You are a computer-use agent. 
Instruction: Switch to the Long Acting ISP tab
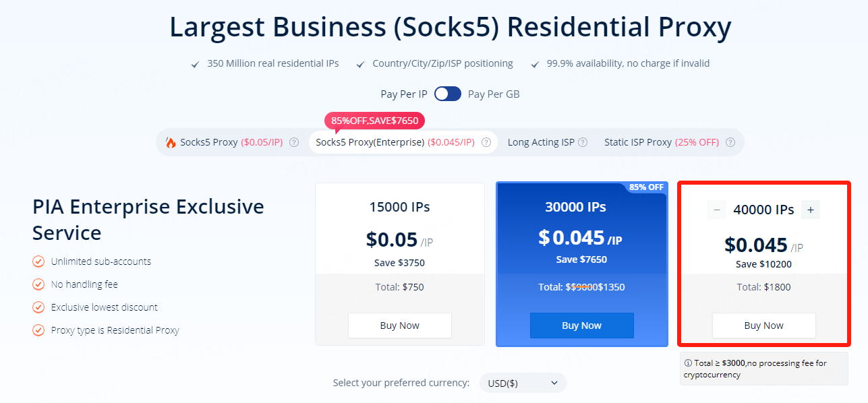pyautogui.click(x=541, y=142)
